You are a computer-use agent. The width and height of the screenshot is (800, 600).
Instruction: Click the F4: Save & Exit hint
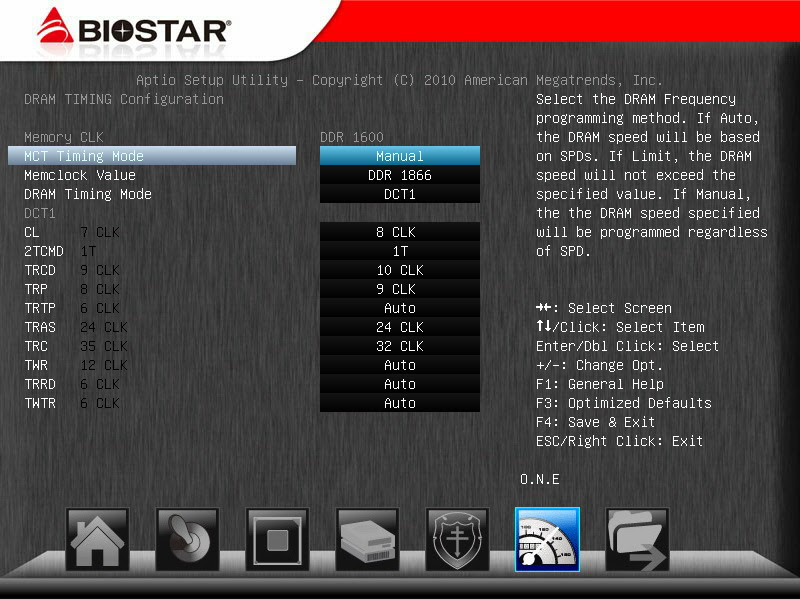click(595, 422)
